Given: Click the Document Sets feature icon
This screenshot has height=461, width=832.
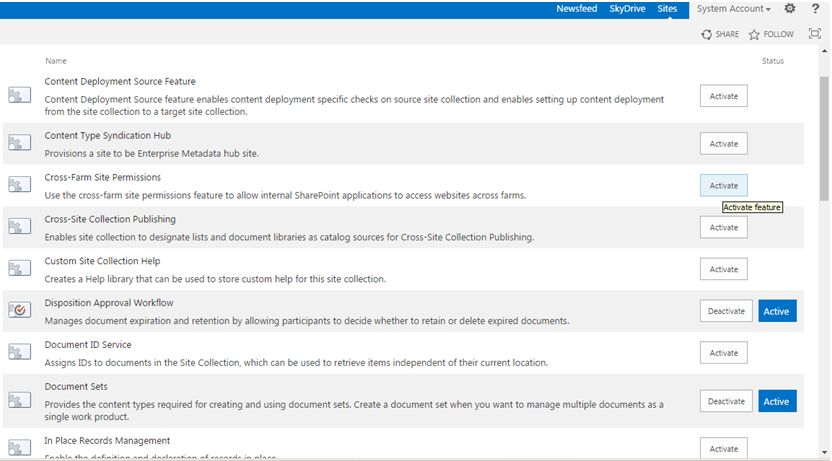Looking at the screenshot, I should click(20, 400).
